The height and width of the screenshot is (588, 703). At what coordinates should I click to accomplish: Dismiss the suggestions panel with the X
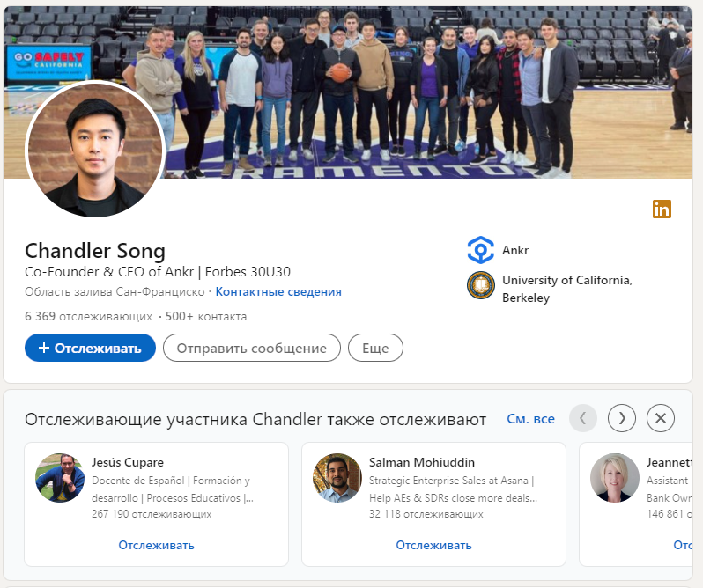click(661, 418)
